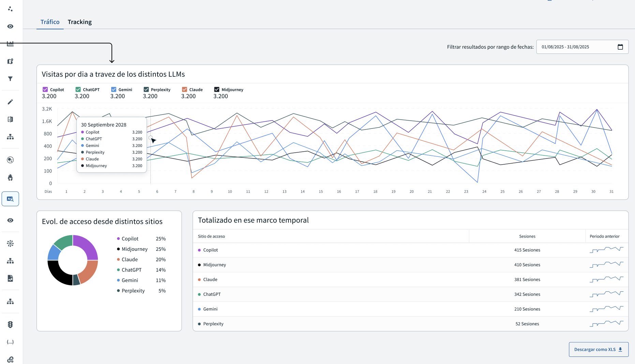The image size is (635, 364).
Task: Open the file chart report icon
Action: coord(10,278)
